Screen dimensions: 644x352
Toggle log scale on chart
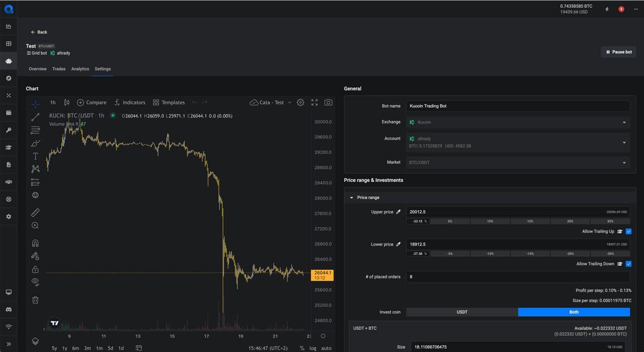pos(313,348)
